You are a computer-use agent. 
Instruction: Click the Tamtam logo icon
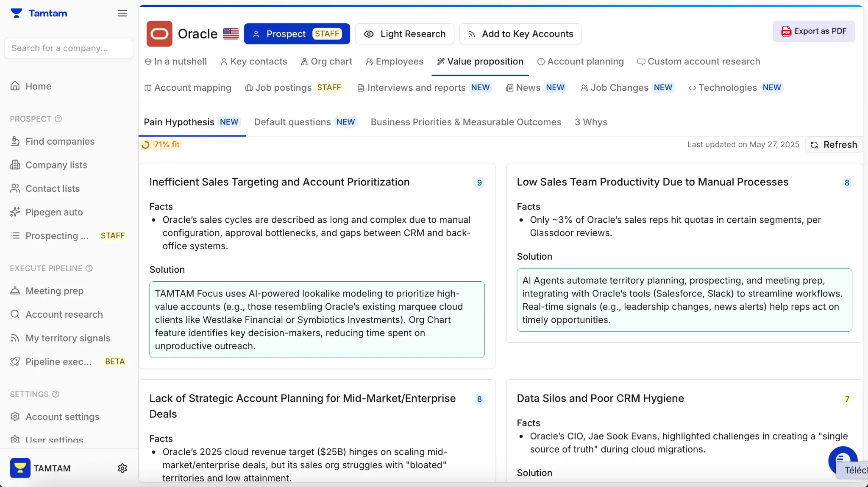click(x=16, y=13)
